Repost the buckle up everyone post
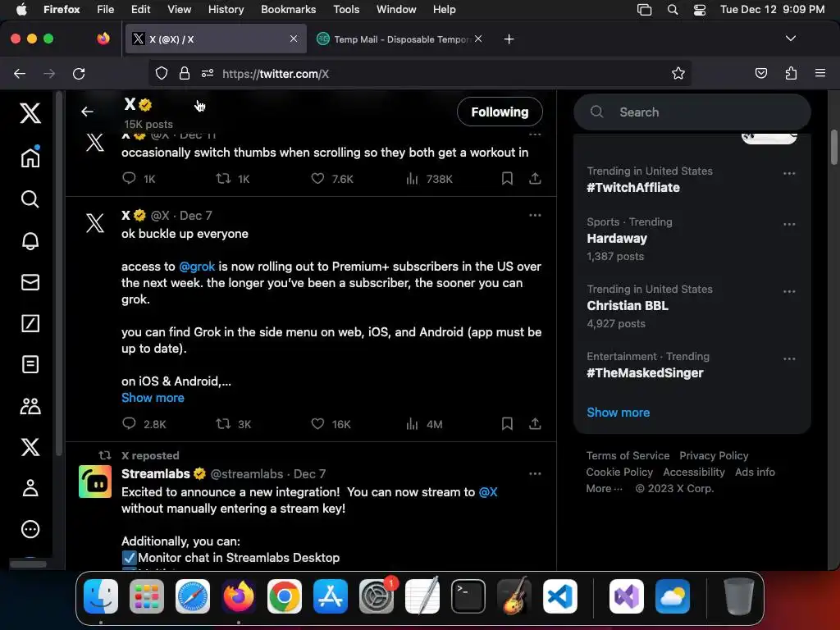This screenshot has height=630, width=840. click(x=223, y=424)
